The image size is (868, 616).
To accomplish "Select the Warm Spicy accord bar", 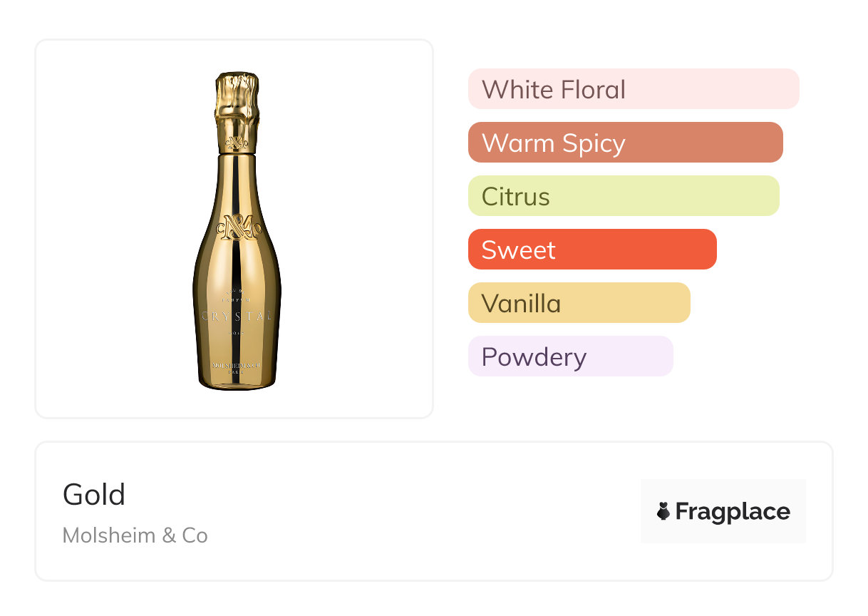I will pos(625,143).
